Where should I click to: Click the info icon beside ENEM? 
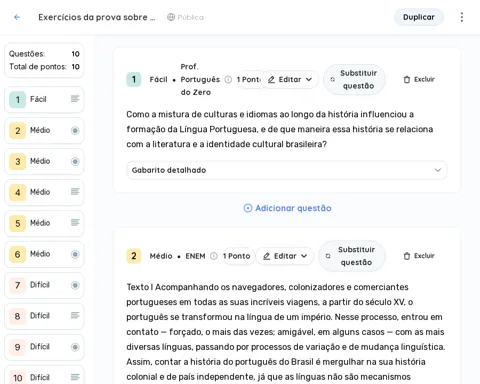click(x=214, y=256)
